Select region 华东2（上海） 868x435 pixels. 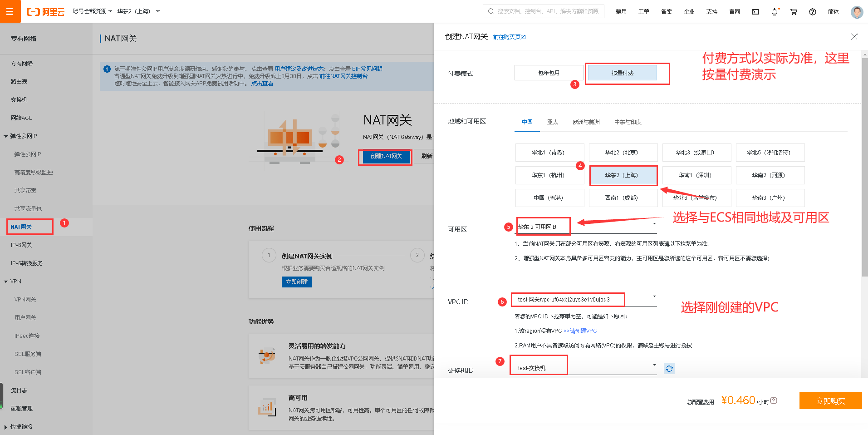coord(623,175)
